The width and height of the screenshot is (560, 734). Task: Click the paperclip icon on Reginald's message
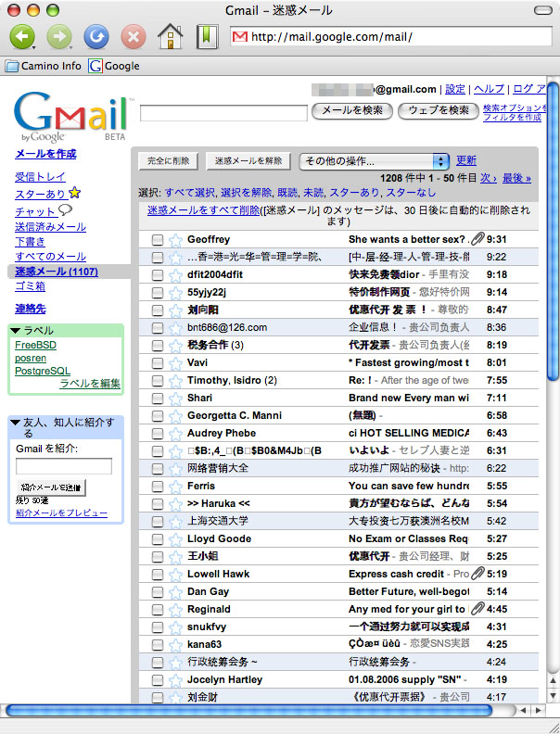[477, 609]
